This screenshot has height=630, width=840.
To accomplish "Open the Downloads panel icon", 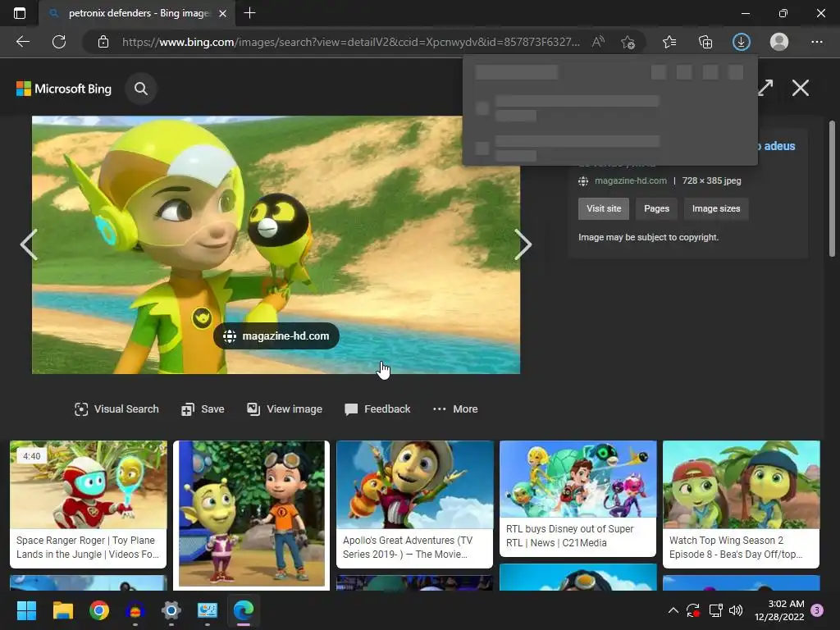I will (x=742, y=42).
